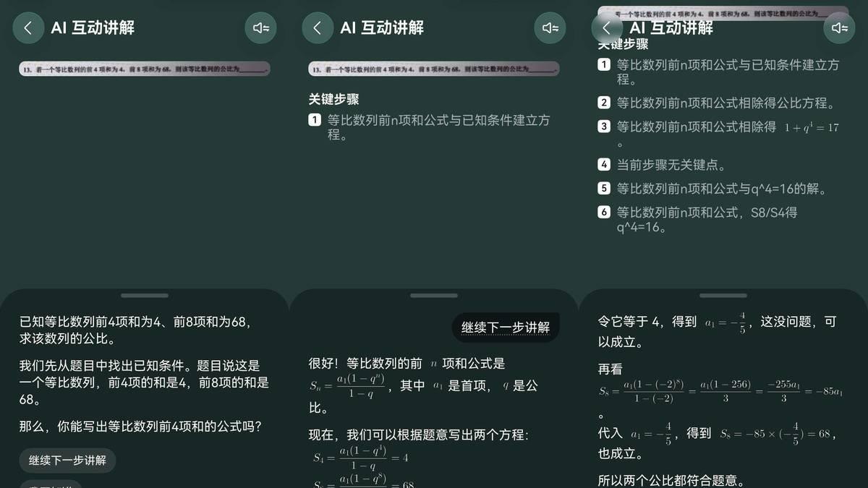Image resolution: width=868 pixels, height=488 pixels.
Task: Tap the back arrow in the right screen
Action: click(x=607, y=28)
